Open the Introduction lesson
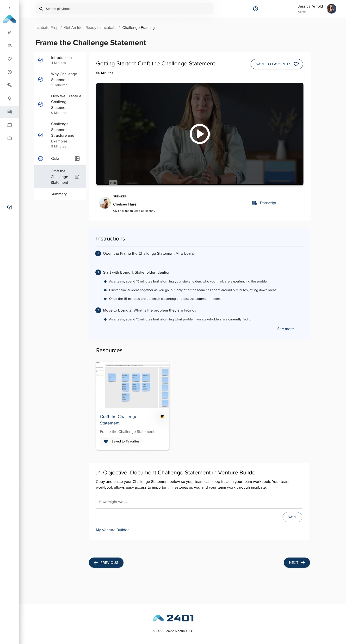Screen dimensions: 346x644 pyautogui.click(x=60, y=60)
